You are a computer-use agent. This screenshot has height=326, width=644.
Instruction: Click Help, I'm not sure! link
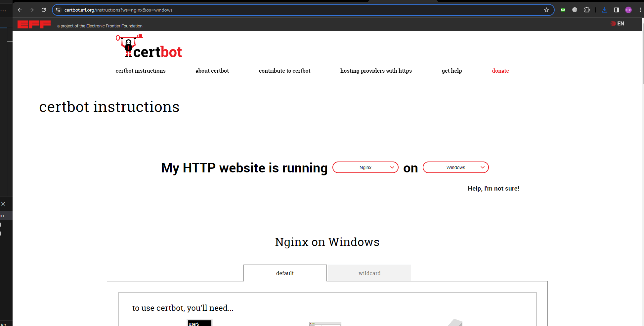pos(494,188)
